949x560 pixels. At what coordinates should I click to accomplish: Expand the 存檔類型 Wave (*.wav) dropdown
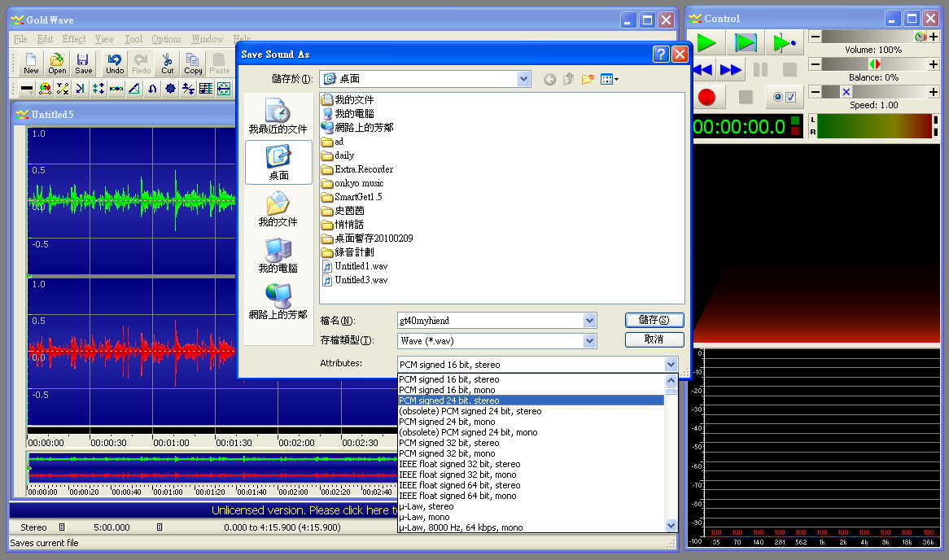(589, 341)
